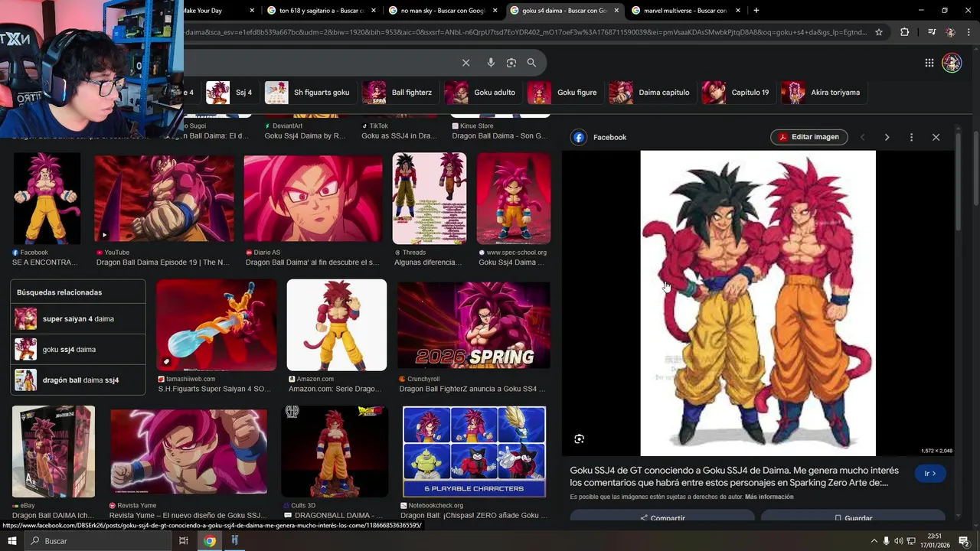Image resolution: width=980 pixels, height=551 pixels.
Task: Open the Amazon.com figure thumbnail
Action: [337, 324]
